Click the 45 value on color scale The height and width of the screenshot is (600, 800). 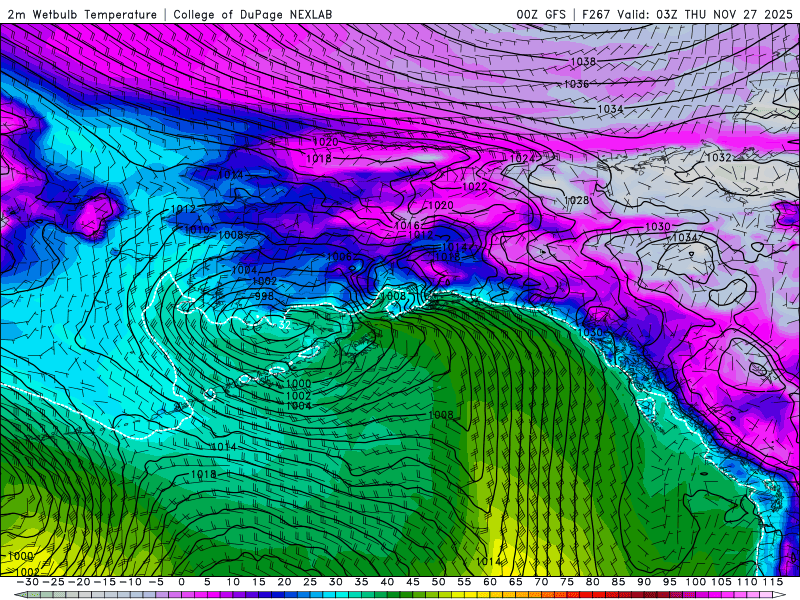coord(413,582)
